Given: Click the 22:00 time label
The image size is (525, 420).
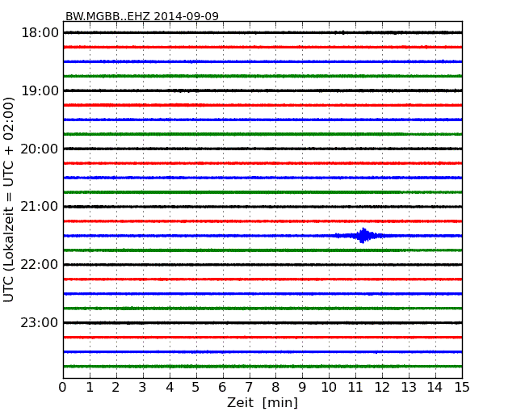Looking at the screenshot, I should pos(40,265).
